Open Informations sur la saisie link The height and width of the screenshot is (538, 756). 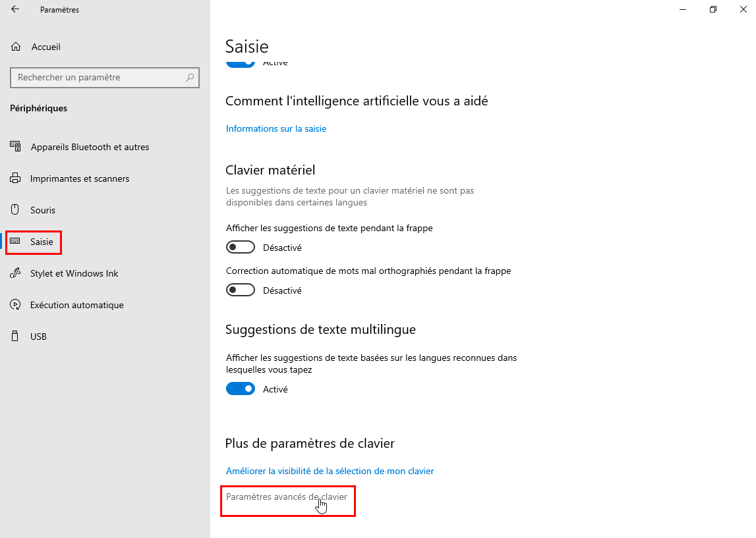pos(276,128)
